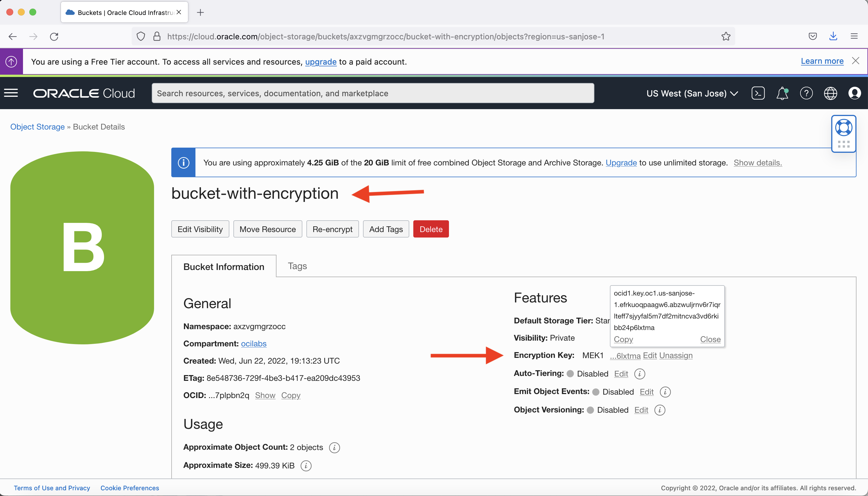Open the ocilabs compartment link
The width and height of the screenshot is (868, 496).
[x=254, y=344]
